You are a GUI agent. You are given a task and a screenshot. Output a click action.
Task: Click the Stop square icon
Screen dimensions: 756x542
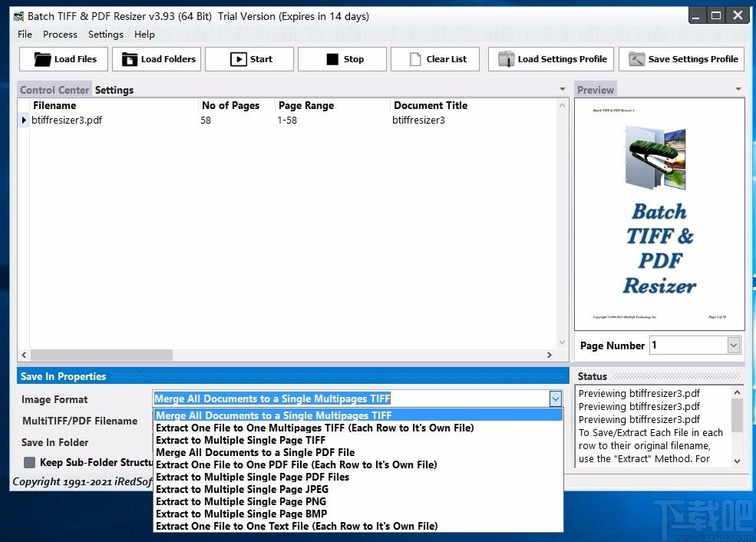coord(332,59)
